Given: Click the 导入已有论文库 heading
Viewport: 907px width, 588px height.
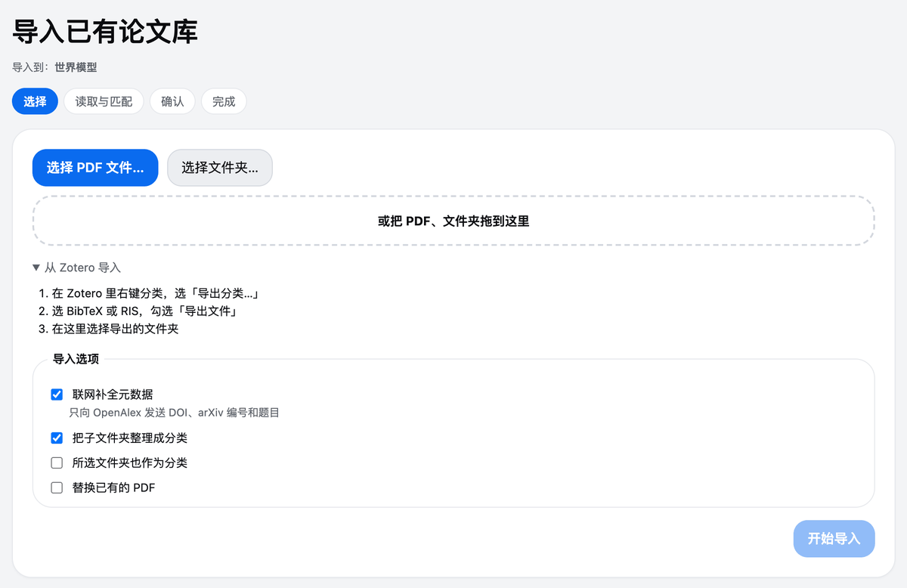Looking at the screenshot, I should [x=105, y=32].
